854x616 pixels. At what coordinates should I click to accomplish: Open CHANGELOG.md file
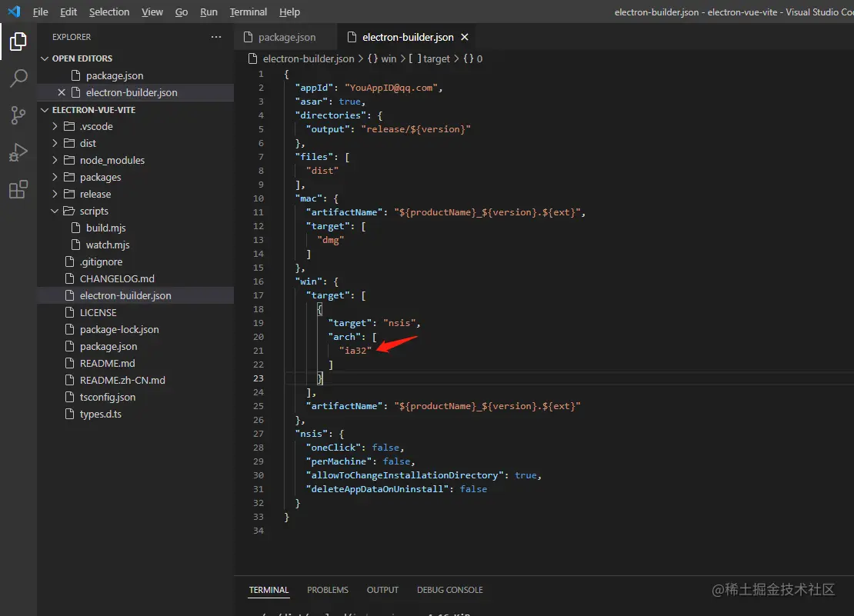click(x=135, y=278)
